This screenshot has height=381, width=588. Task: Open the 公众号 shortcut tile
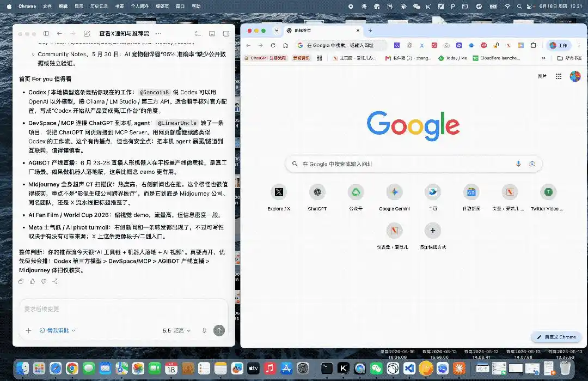tap(356, 198)
